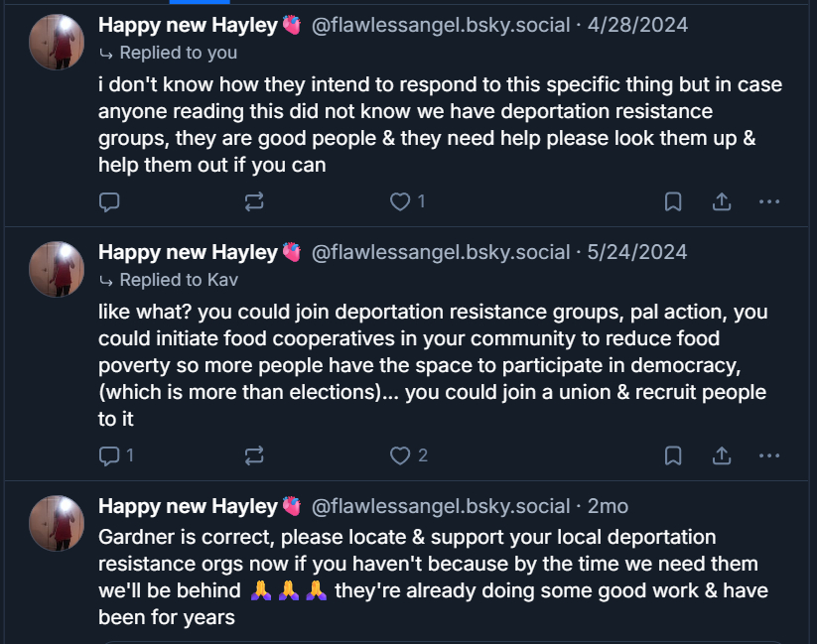Bookmark the 5/24/2024 post
Viewport: 817px width, 644px height.
coord(673,455)
